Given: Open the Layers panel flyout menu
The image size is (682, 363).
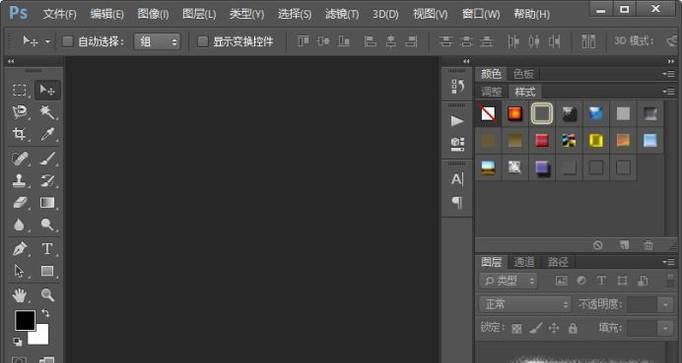Looking at the screenshot, I should (x=669, y=262).
